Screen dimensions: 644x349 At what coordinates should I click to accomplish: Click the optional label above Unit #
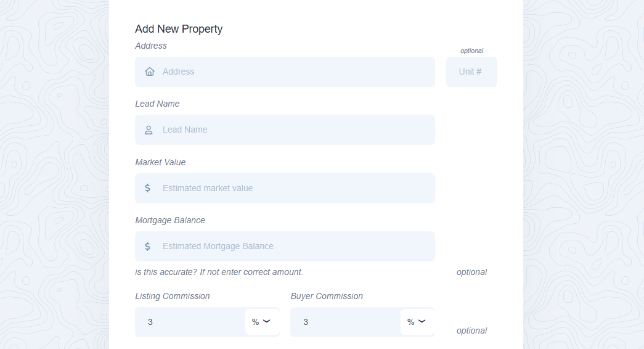pos(471,51)
